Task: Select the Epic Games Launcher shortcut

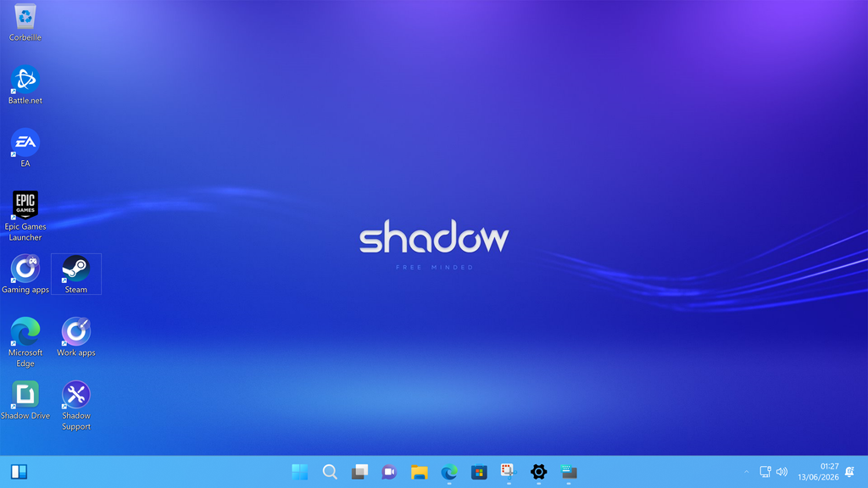Action: (25, 216)
